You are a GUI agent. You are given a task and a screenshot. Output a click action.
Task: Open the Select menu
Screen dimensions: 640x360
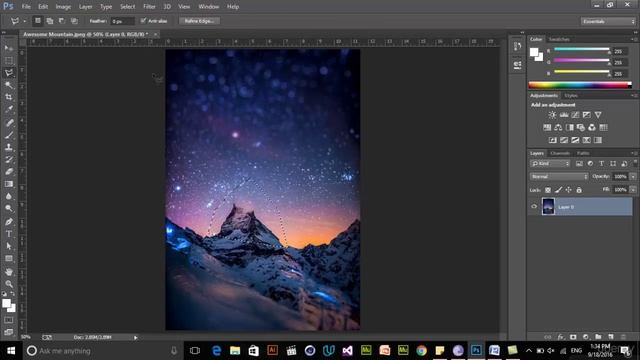click(x=127, y=7)
